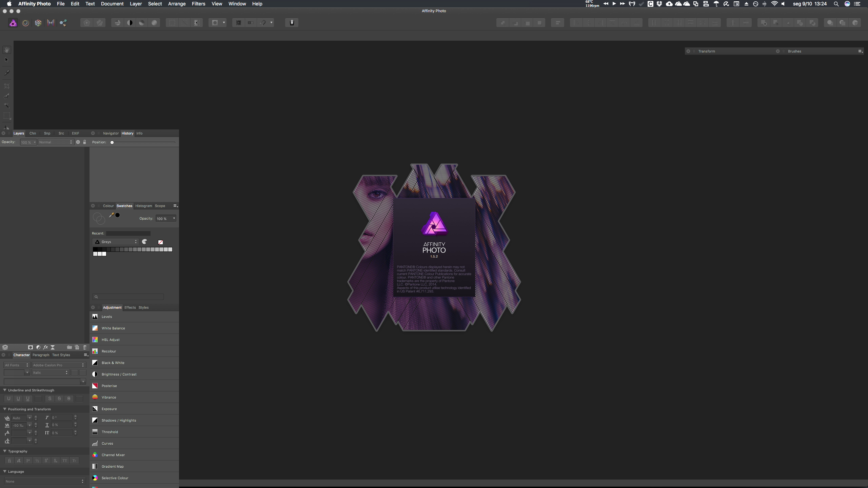
Task: Click the Add Operation toolbar icon
Action: tap(764, 23)
